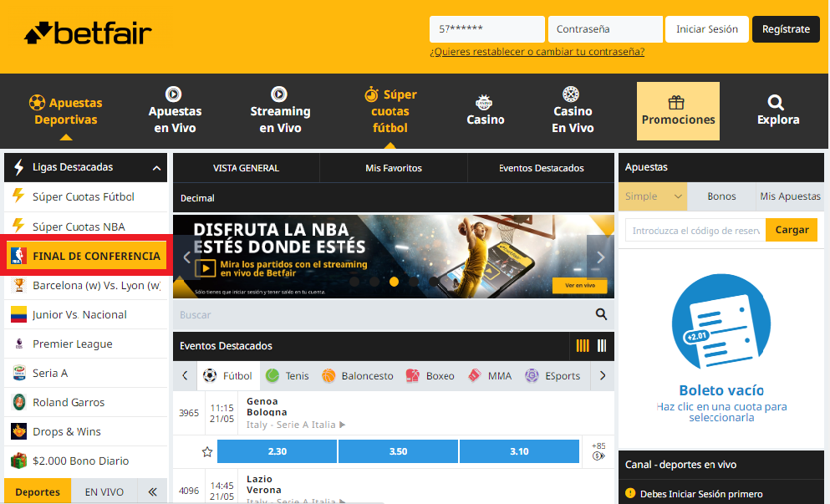Image resolution: width=830 pixels, height=504 pixels.
Task: Pick the 2.30 odds for Genoa
Action: (277, 451)
